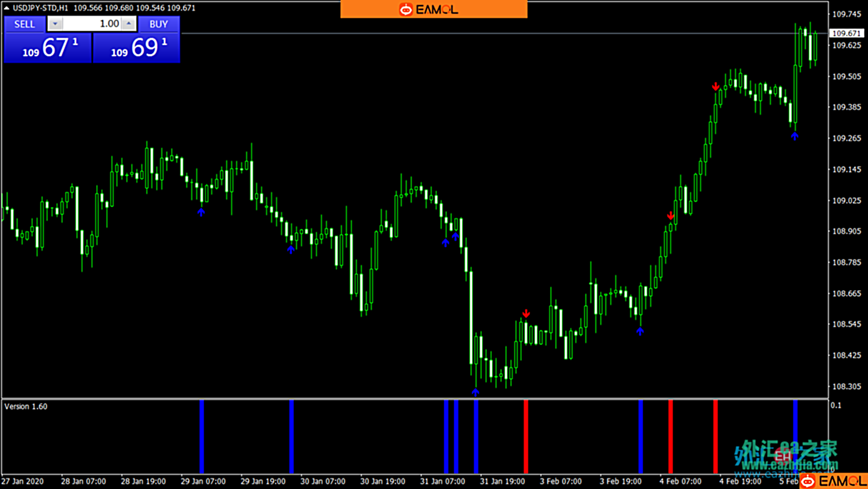Screen dimensions: 868x489
Task: Select the rightmost blue buy arrow near 109.265
Action: pos(794,135)
